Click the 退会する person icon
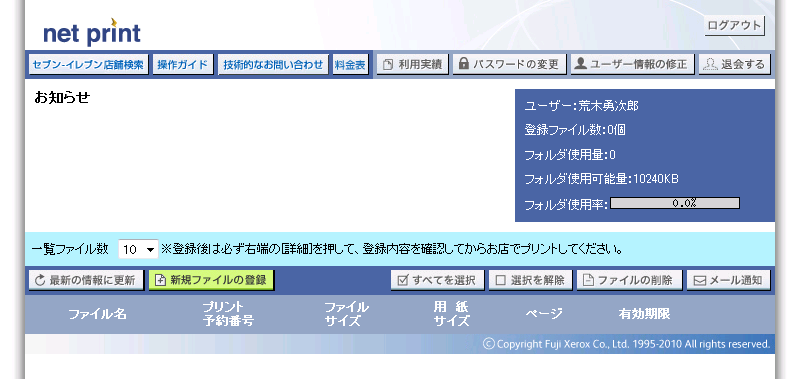The image size is (801, 379). tap(710, 64)
